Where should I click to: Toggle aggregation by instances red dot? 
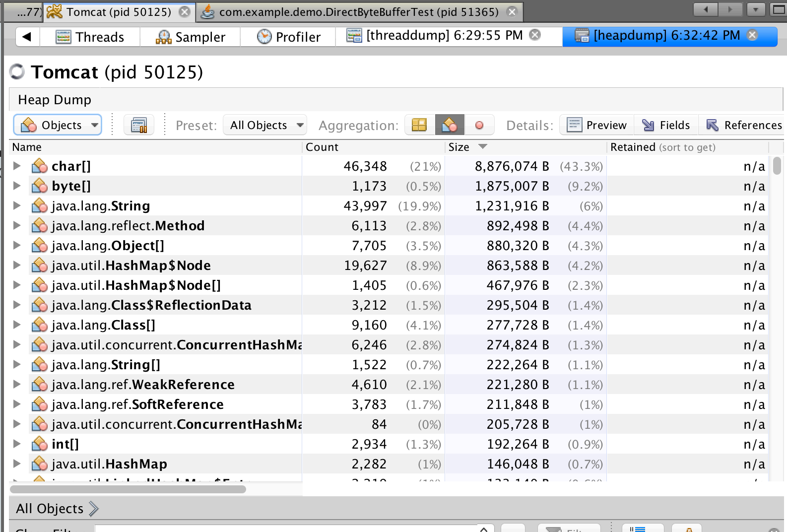(479, 125)
